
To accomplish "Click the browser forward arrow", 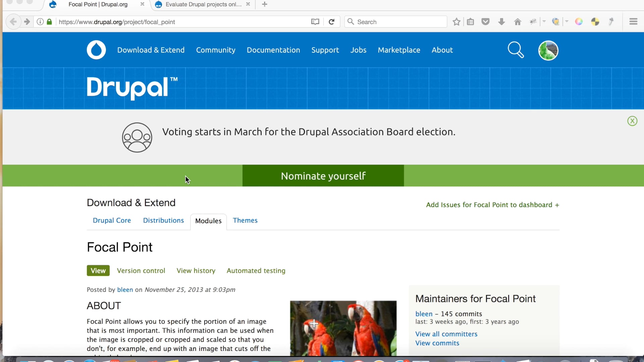I will tap(27, 22).
